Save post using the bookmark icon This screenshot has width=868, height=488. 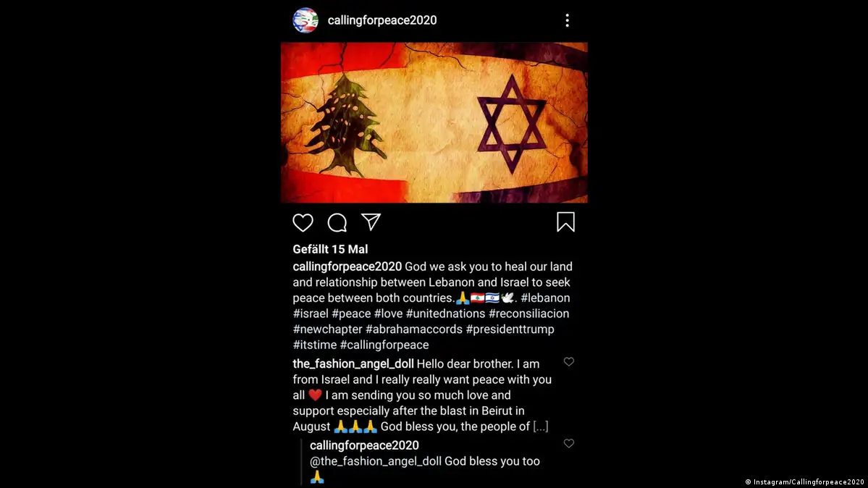tap(565, 222)
